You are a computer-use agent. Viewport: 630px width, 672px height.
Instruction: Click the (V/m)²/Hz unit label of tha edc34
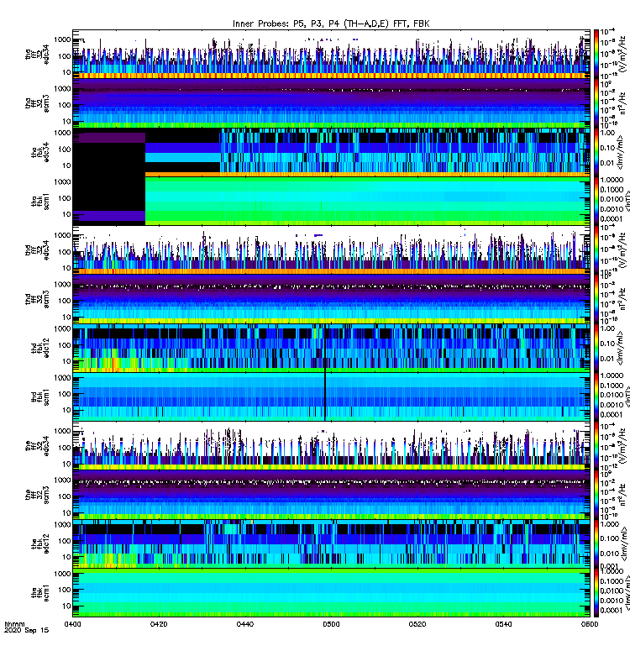624,55
